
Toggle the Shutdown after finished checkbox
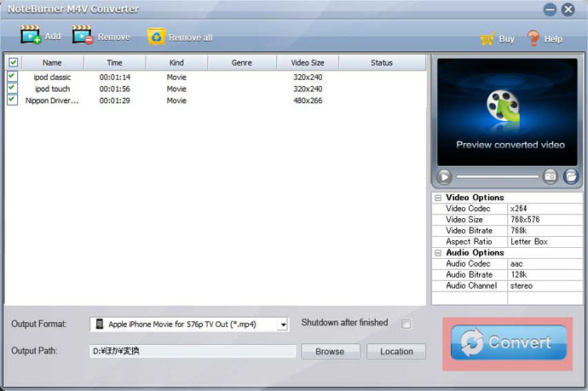pos(406,324)
